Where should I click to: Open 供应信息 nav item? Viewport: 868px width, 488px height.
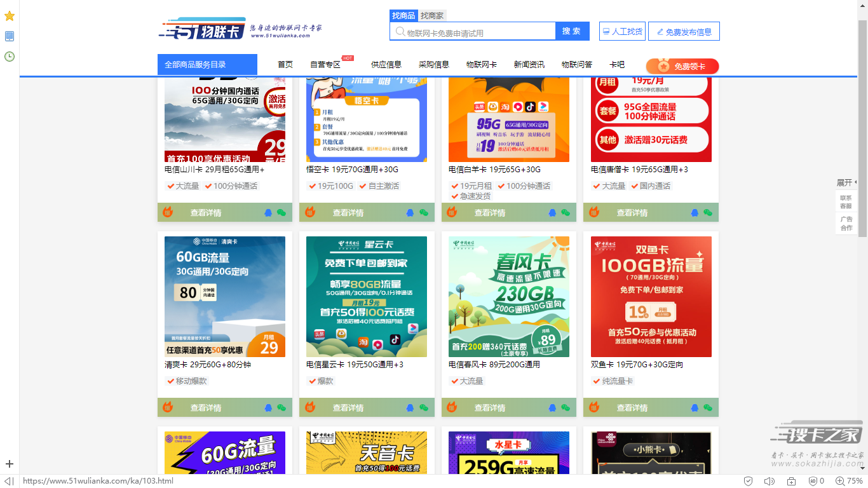[x=386, y=65]
